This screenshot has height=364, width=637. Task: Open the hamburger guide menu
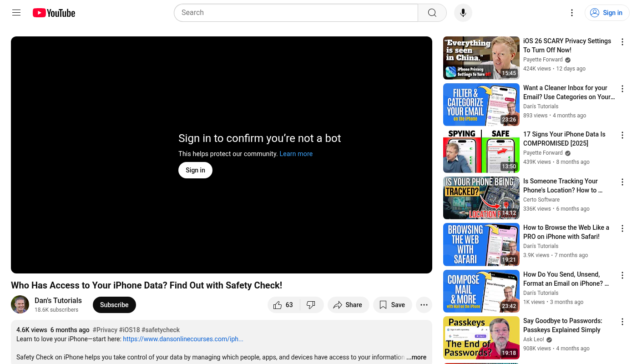pos(16,13)
